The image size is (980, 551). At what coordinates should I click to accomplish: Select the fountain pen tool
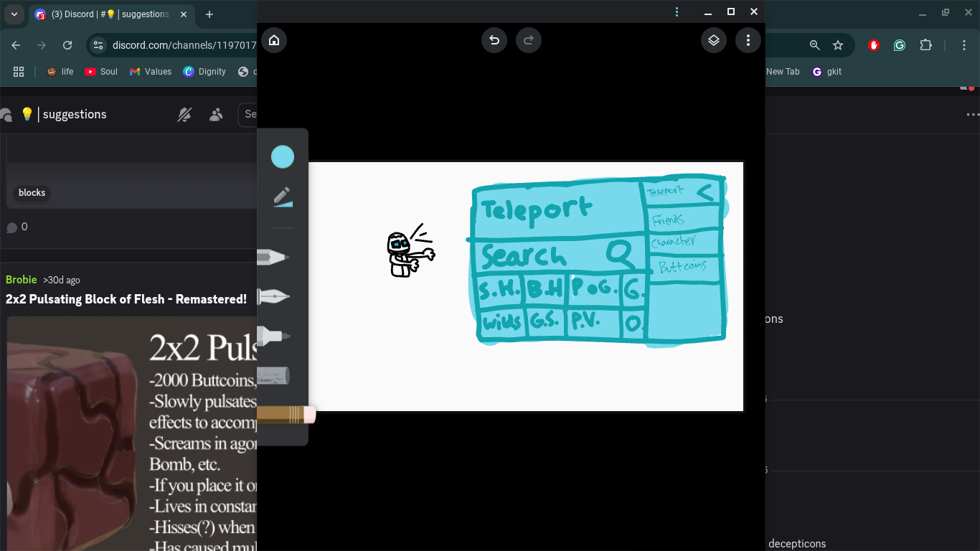pos(273,296)
